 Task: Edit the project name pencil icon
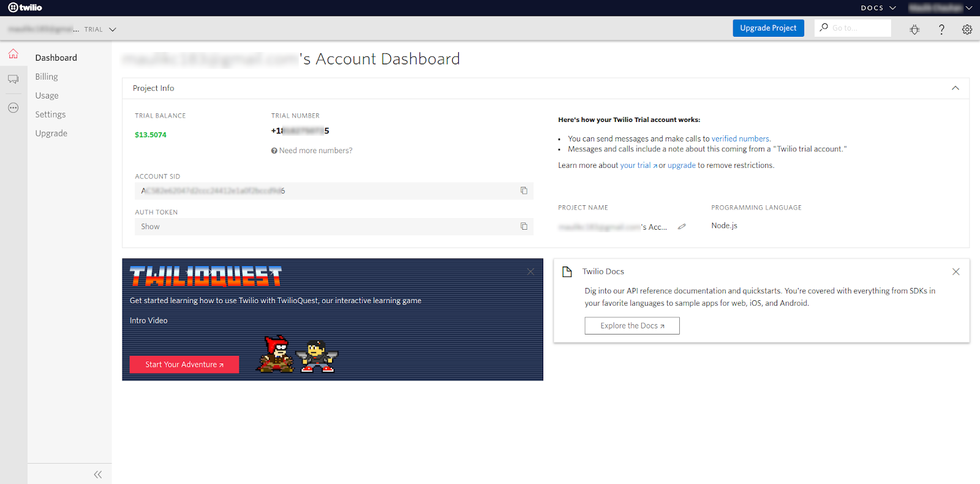(682, 227)
